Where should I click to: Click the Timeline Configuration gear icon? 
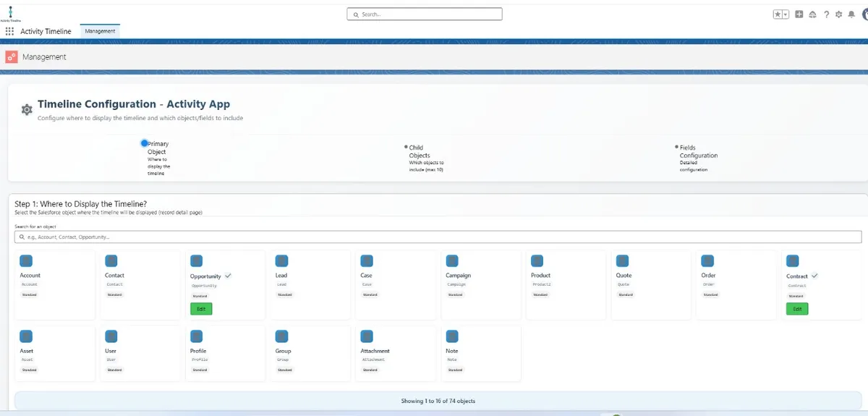point(27,109)
